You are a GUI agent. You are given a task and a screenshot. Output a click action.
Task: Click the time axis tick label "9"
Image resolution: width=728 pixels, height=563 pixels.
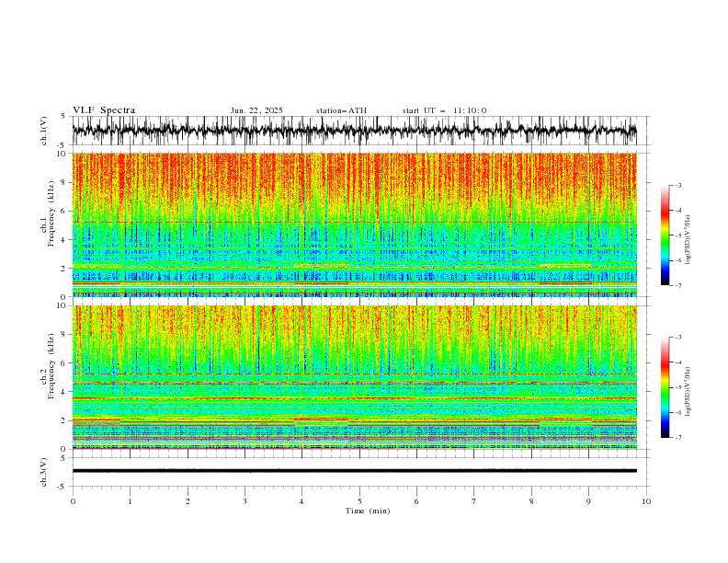pos(588,501)
